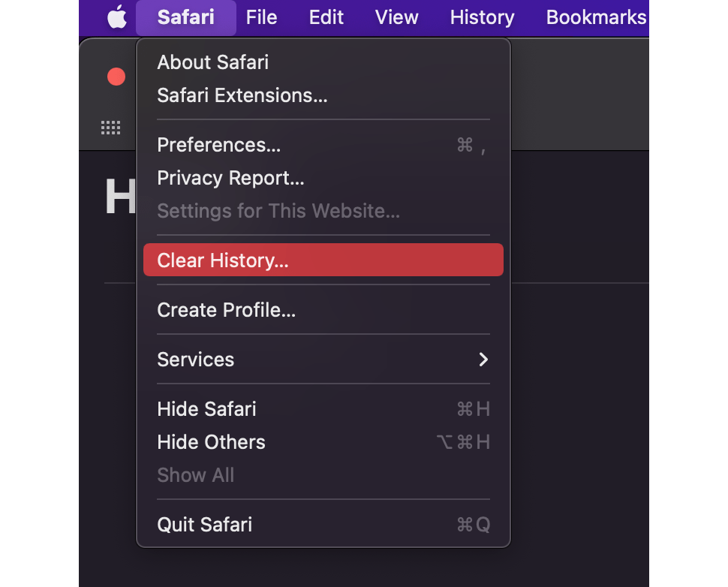Open the Edit menu
Image resolution: width=728 pixels, height=587 pixels.
coord(326,17)
